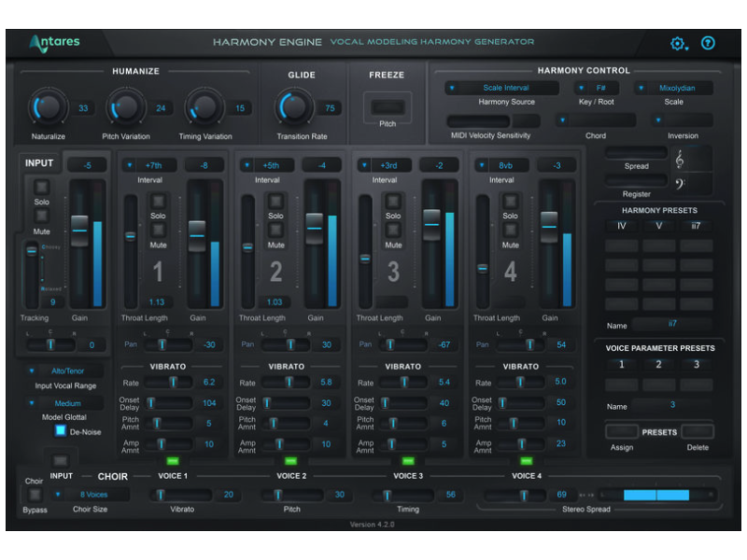Click the Timing Variation knob

click(204, 107)
